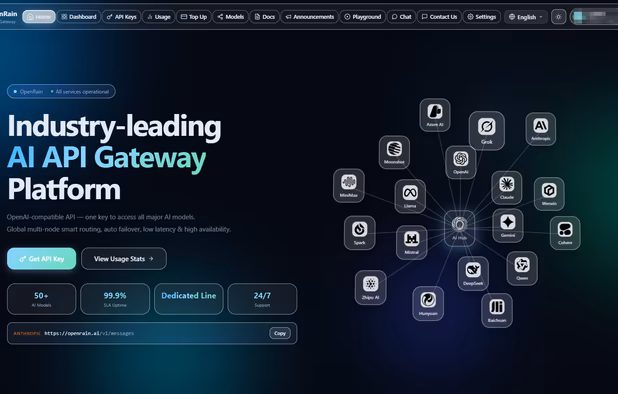The image size is (618, 394).
Task: Click the OpenAI-compatible API description line
Action: tap(101, 217)
